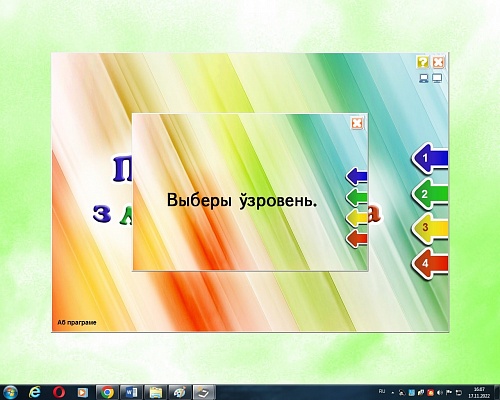Image resolution: width=500 pixels, height=400 pixels.
Task: Show hidden tray icons arrow
Action: [393, 393]
